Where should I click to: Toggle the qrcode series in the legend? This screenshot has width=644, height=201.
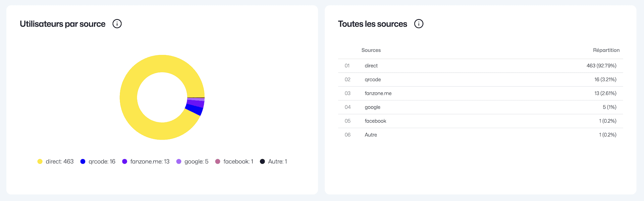coord(98,161)
